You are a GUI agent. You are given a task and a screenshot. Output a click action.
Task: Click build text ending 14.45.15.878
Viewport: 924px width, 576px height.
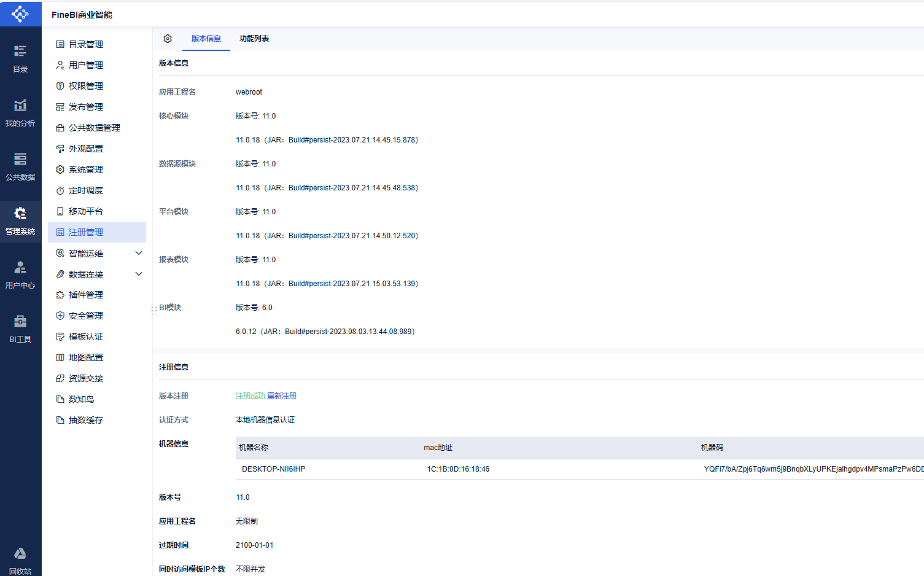327,140
